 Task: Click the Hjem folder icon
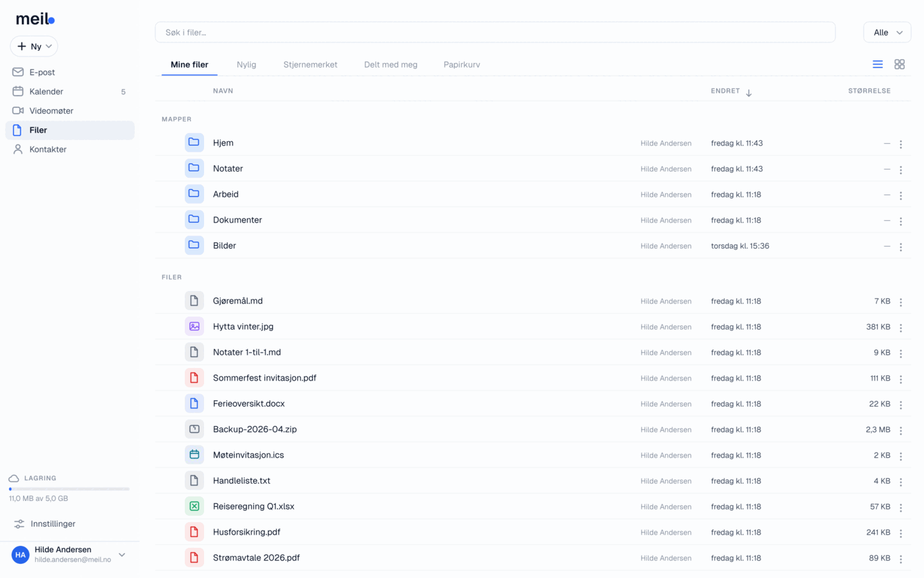[194, 143]
